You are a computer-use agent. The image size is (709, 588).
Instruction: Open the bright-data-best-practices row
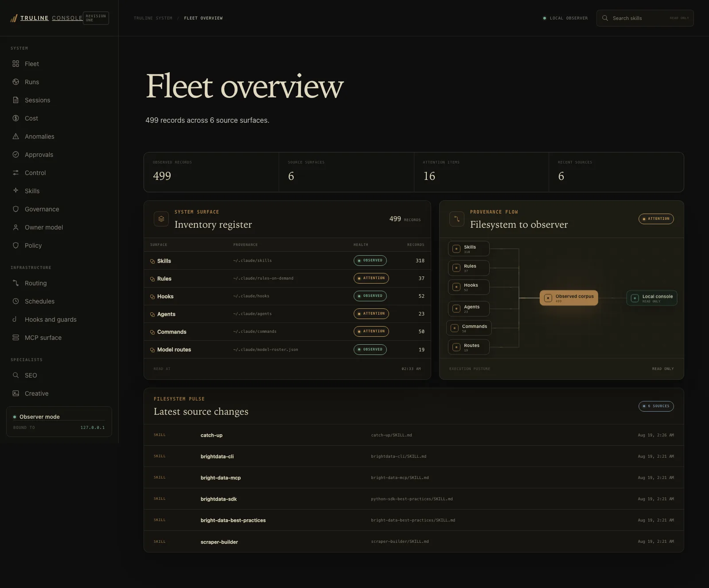tap(414, 520)
